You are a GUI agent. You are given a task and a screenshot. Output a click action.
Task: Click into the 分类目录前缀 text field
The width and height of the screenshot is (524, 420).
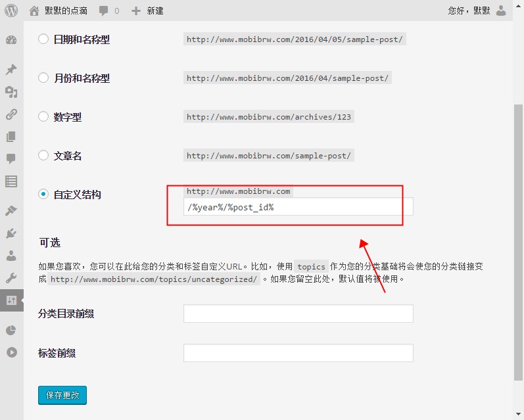[x=298, y=314]
